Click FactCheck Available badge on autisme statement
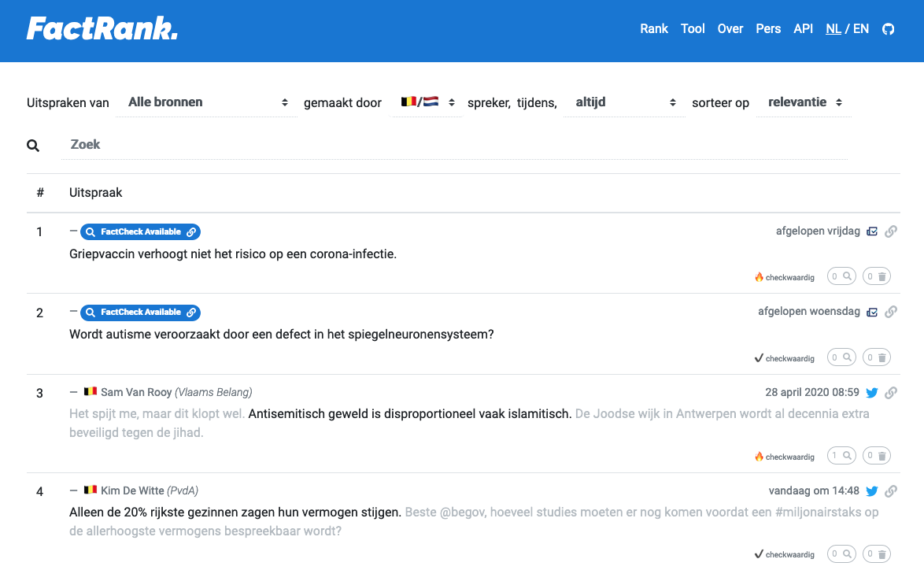924x570 pixels. [x=140, y=312]
